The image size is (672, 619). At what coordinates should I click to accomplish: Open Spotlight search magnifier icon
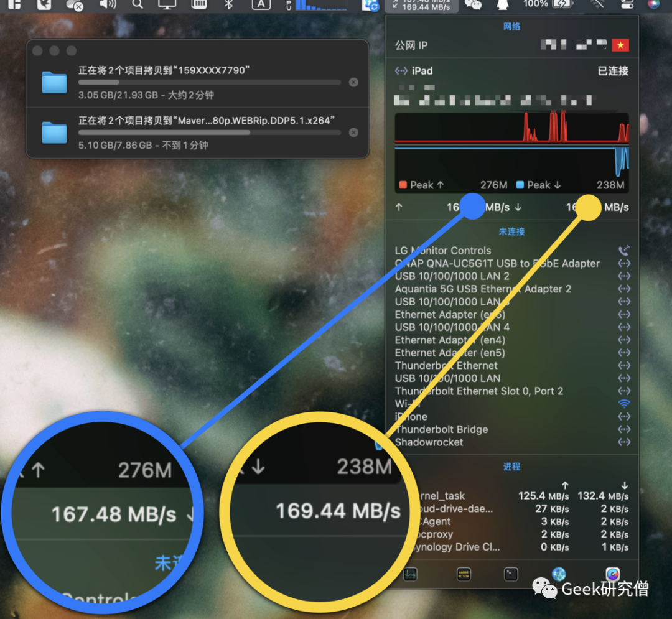(x=138, y=4)
